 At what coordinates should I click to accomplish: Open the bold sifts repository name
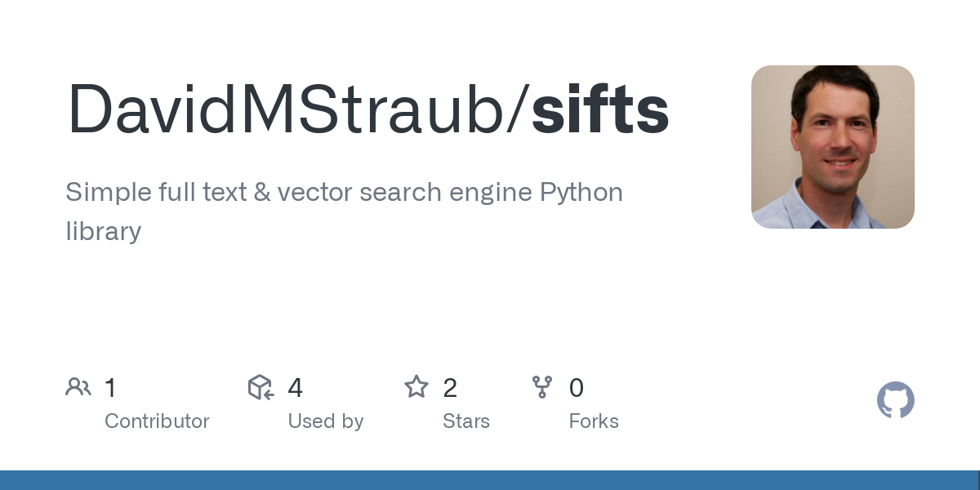click(x=600, y=110)
